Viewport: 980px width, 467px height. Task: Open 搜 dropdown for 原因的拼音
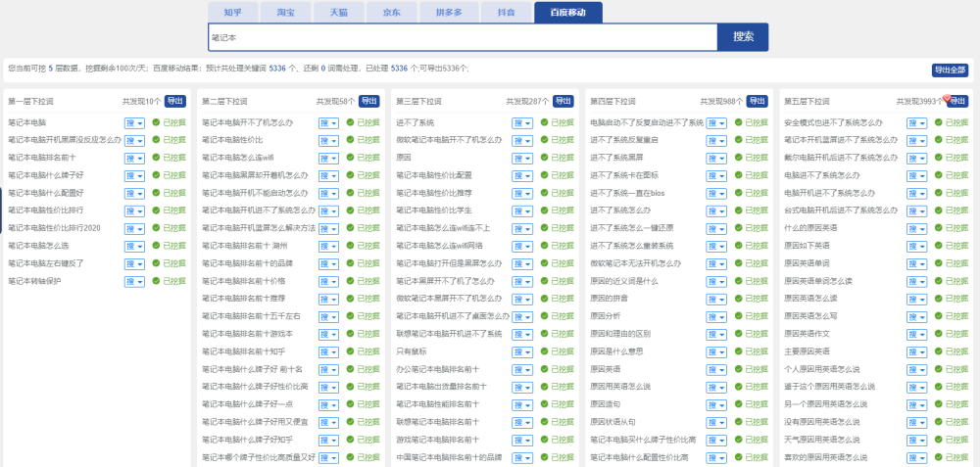click(717, 299)
